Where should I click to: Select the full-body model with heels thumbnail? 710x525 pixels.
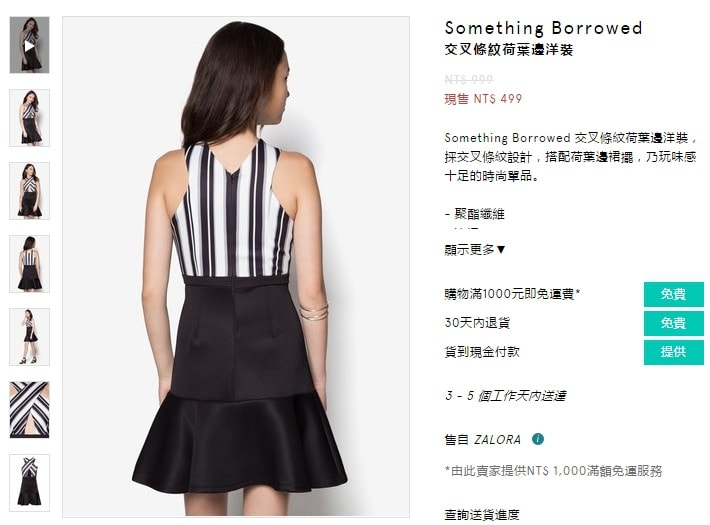[x=29, y=337]
